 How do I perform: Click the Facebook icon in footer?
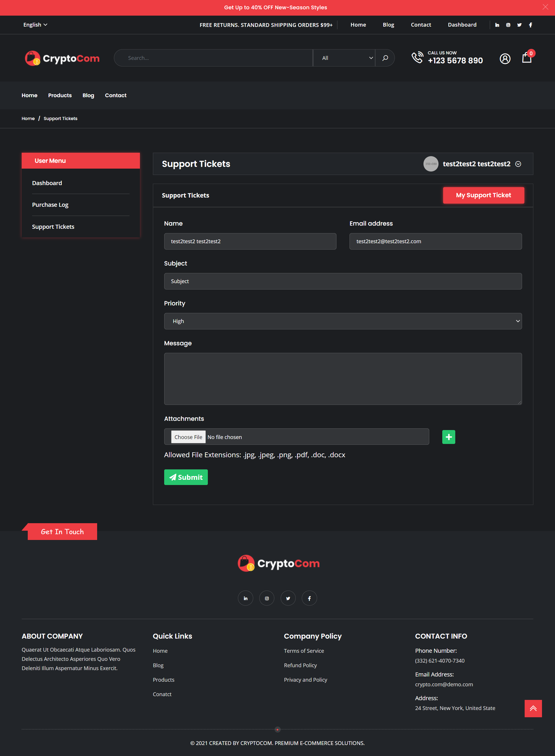click(x=309, y=598)
